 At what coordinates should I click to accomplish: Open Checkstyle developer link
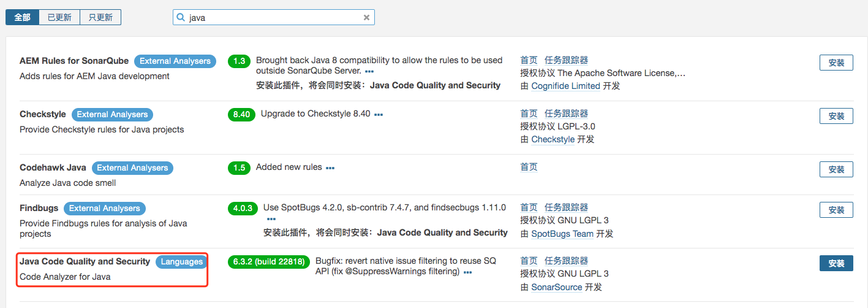click(553, 139)
